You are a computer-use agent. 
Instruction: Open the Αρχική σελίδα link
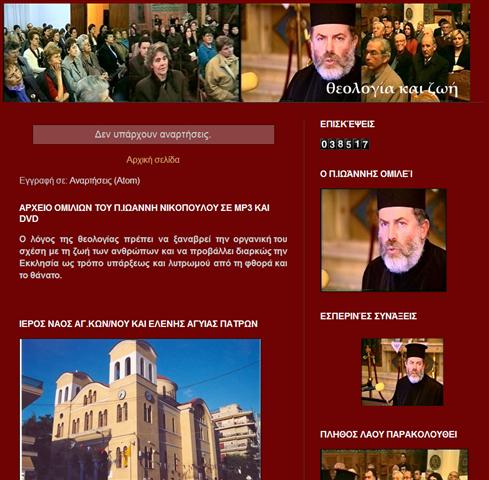click(x=153, y=160)
